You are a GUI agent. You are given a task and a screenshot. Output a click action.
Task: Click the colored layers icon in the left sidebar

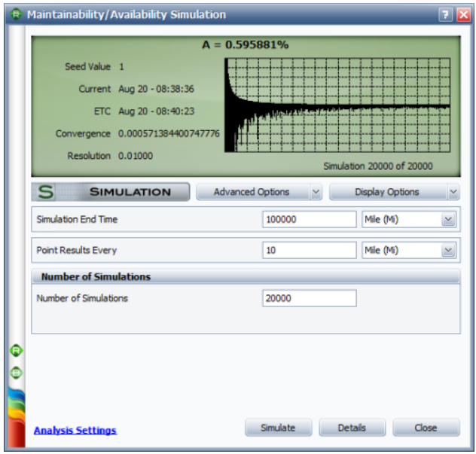tap(17, 417)
